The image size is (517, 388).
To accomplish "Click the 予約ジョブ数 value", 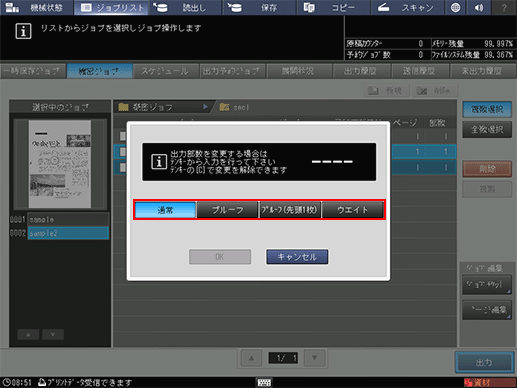I will [421, 55].
